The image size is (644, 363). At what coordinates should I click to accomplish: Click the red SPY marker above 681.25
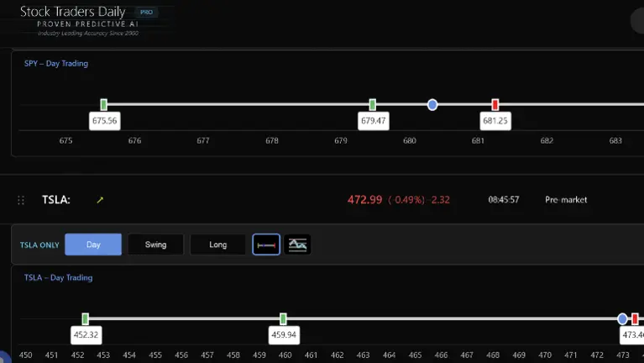495,105
